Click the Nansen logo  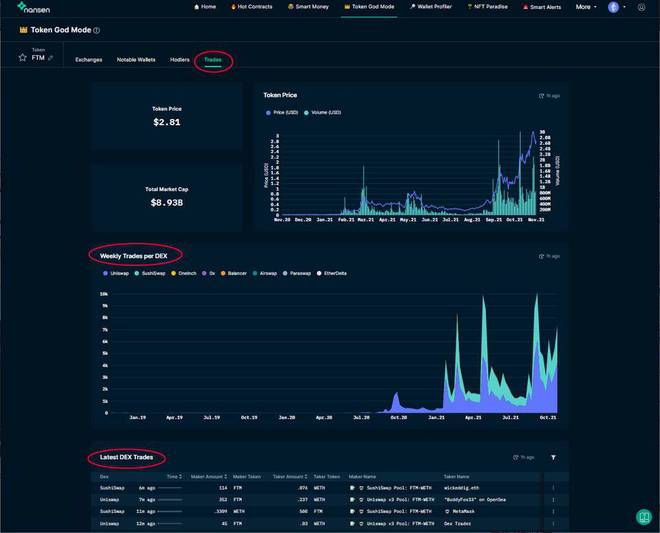pos(34,7)
